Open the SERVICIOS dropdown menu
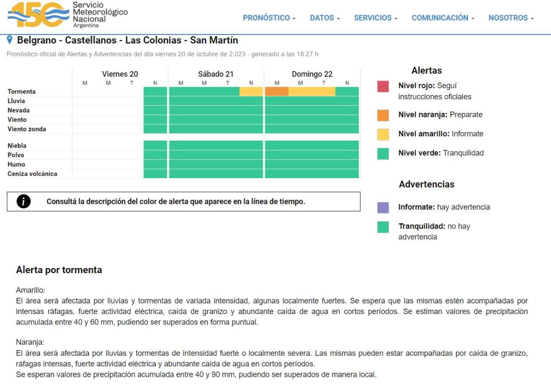The width and height of the screenshot is (551, 392). pos(376,18)
